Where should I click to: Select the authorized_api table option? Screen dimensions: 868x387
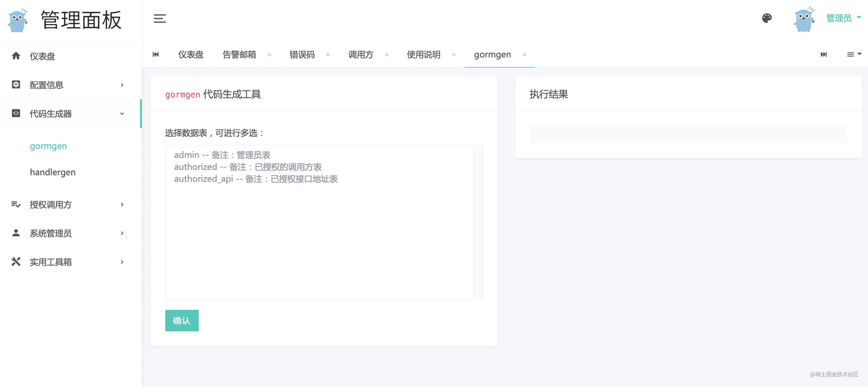[x=256, y=179]
